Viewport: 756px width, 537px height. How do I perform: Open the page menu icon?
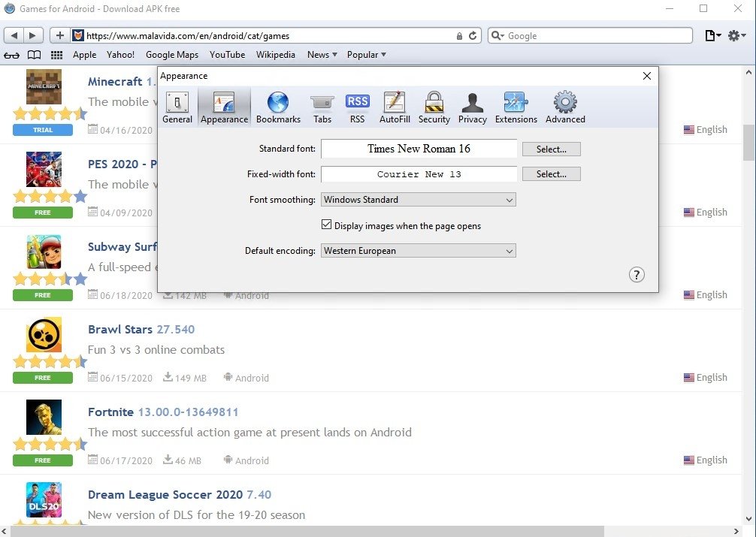(712, 35)
